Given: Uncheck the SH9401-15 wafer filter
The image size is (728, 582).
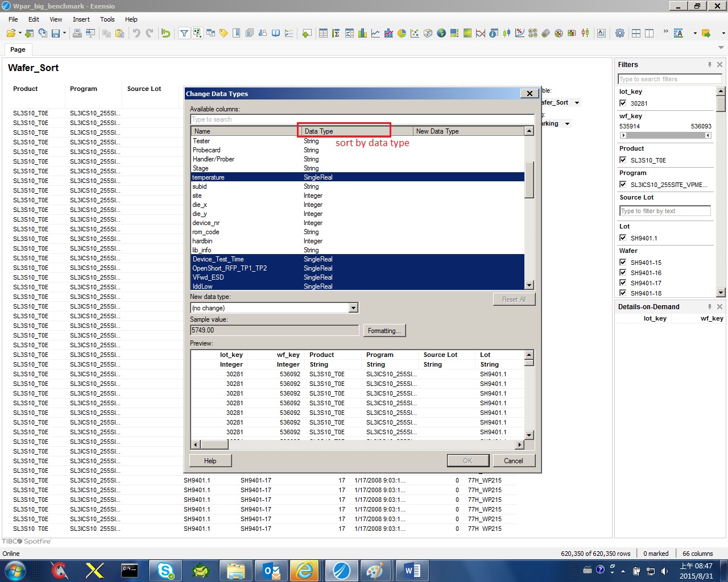Looking at the screenshot, I should coord(623,263).
